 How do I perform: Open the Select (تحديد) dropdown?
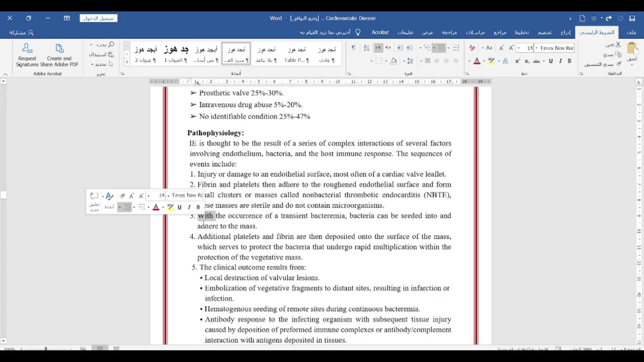(x=101, y=64)
